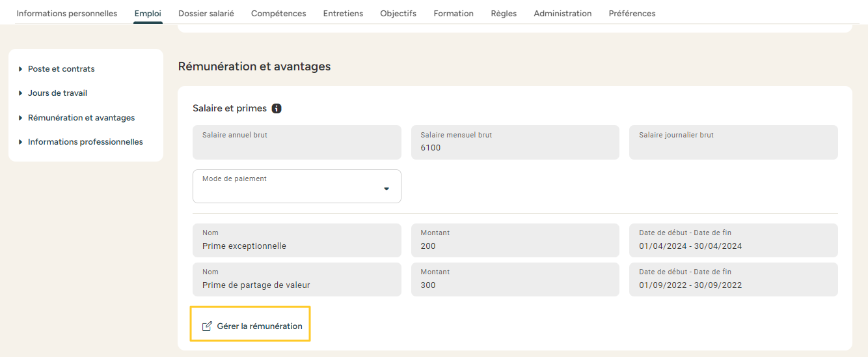Click the info icon beside Salaire et primes

(277, 109)
